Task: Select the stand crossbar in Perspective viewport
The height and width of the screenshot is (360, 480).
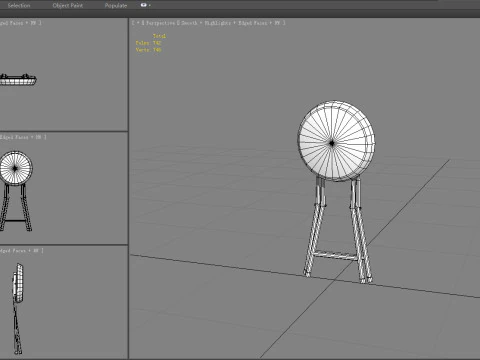Action: [x=336, y=255]
